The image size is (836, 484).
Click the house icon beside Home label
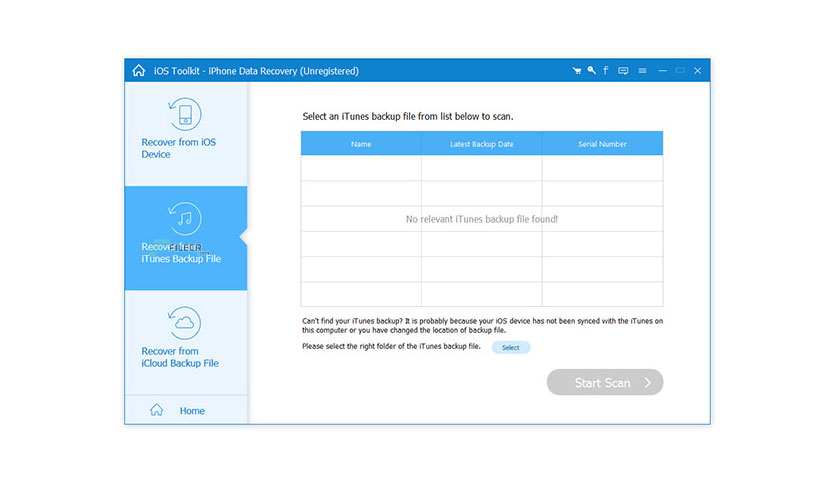156,409
